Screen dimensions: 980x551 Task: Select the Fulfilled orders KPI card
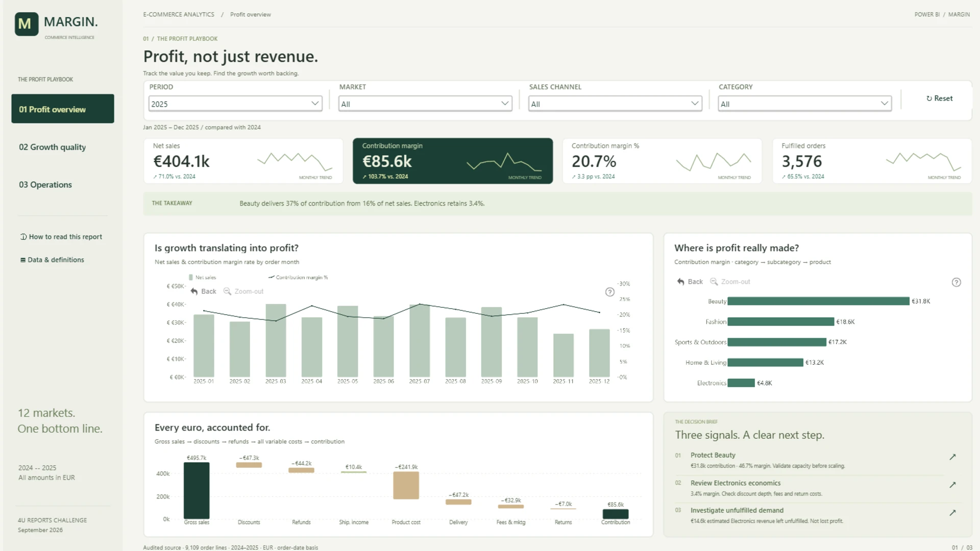pos(872,161)
